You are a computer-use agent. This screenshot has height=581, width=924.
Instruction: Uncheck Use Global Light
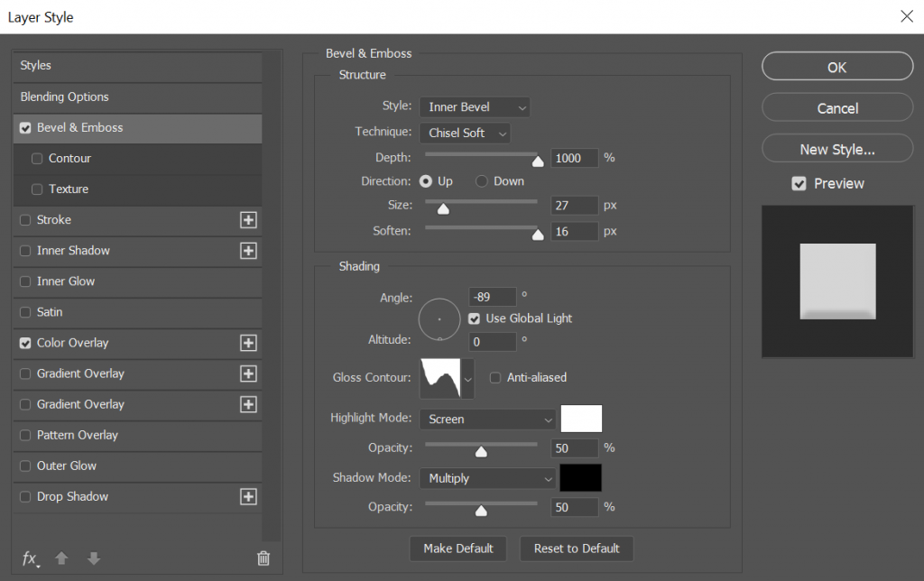(x=475, y=318)
